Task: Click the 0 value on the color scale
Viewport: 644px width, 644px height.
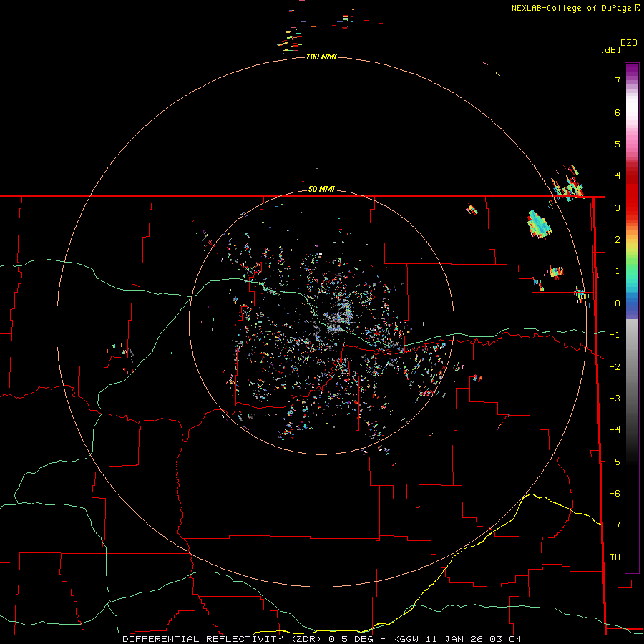Action: click(618, 303)
